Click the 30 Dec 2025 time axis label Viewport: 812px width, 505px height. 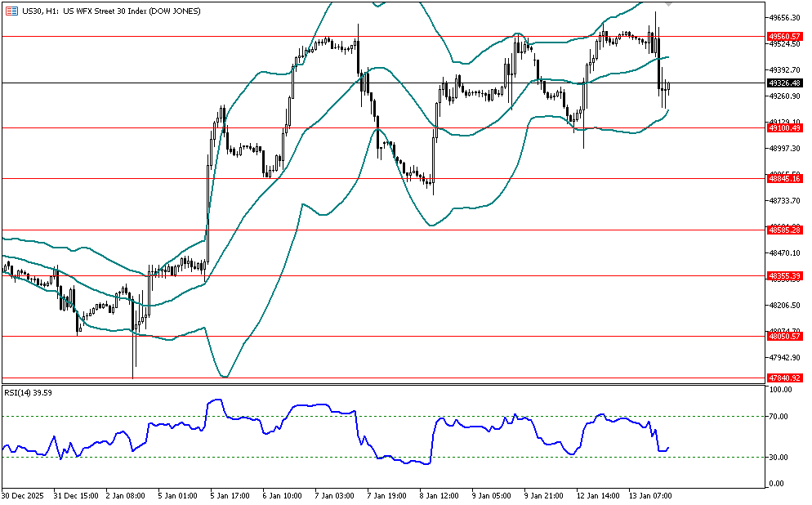pos(25,495)
